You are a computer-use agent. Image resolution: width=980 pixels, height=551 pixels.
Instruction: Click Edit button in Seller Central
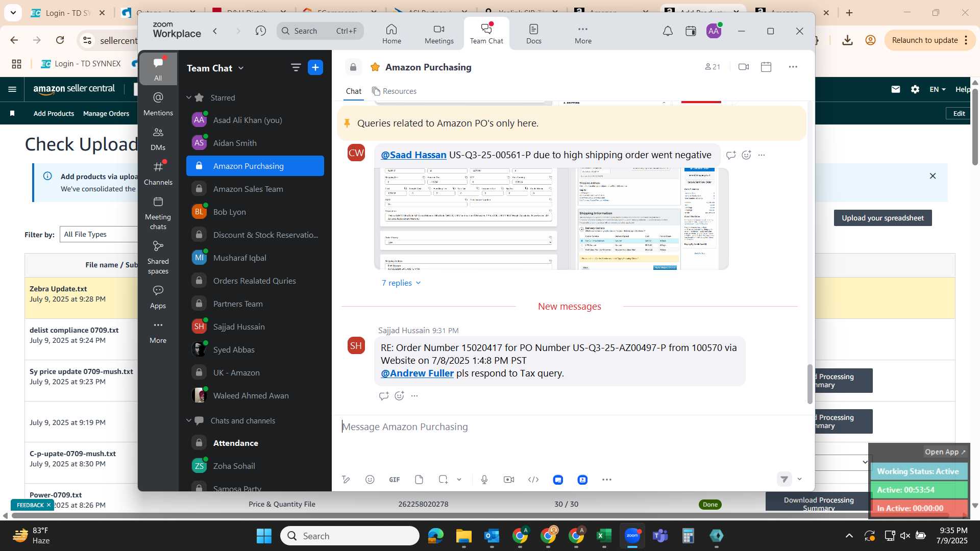coord(959,113)
